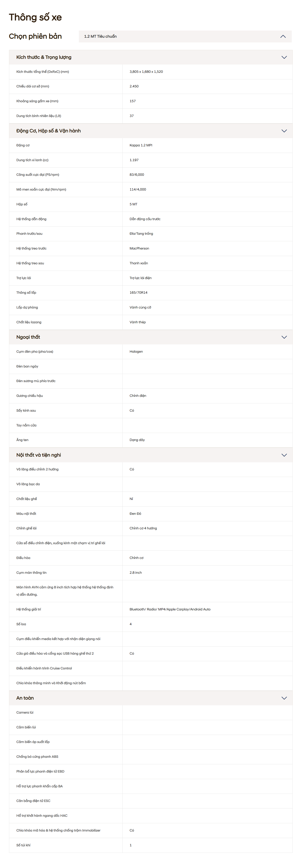Click the Động Cơ, Hộp số & Vận hành title
300x868 pixels.
pyautogui.click(x=49, y=131)
